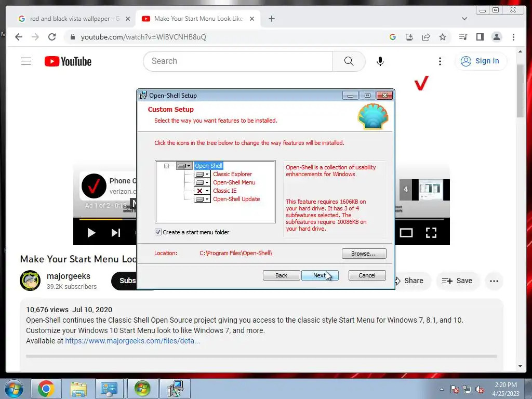Bookmark this page with star icon
Screen dimensions: 532x399
pos(443,37)
